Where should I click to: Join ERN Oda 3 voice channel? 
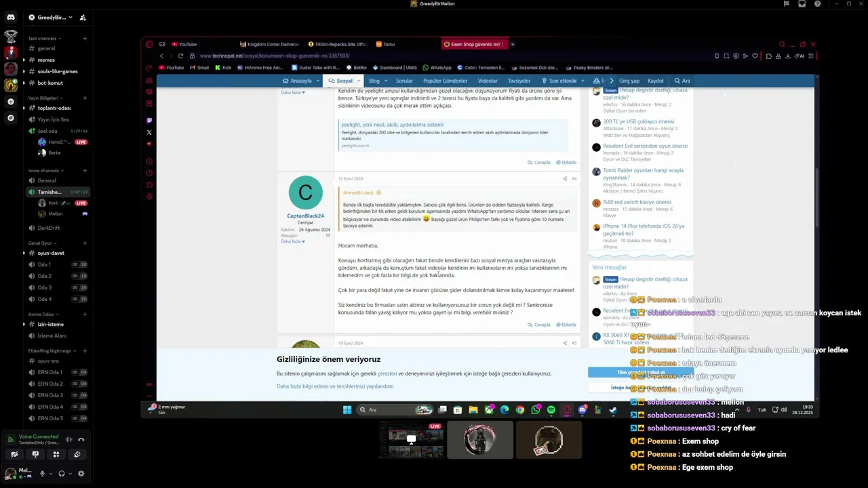coord(57,395)
